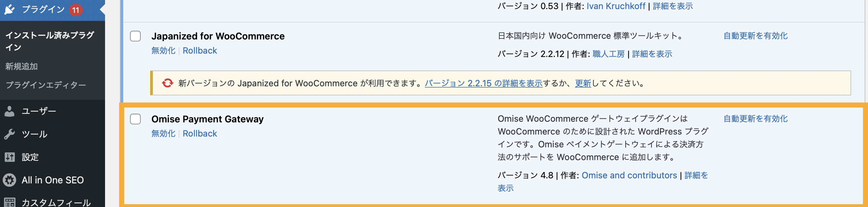Screen dimensions: 868x207
Task: Open version 2.2.15 details link
Action: 483,83
